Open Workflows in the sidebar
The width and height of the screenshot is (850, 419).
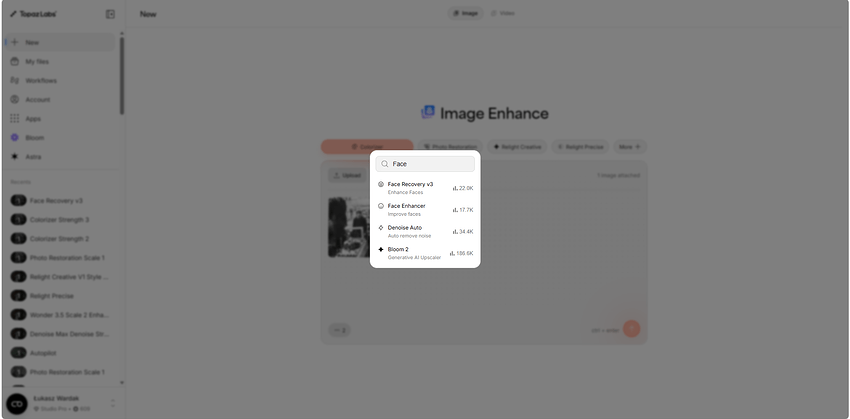[60, 81]
